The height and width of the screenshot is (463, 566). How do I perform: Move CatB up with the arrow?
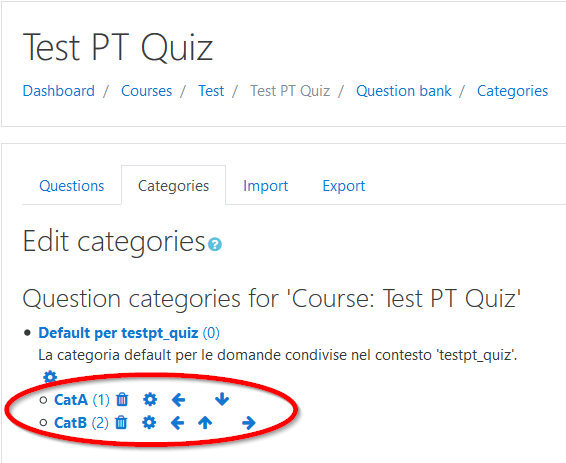(205, 422)
